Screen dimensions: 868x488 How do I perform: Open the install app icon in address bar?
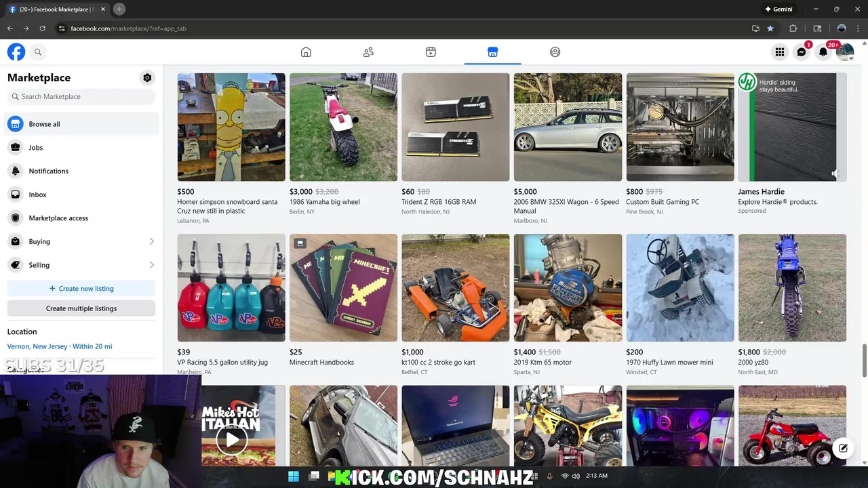click(755, 28)
